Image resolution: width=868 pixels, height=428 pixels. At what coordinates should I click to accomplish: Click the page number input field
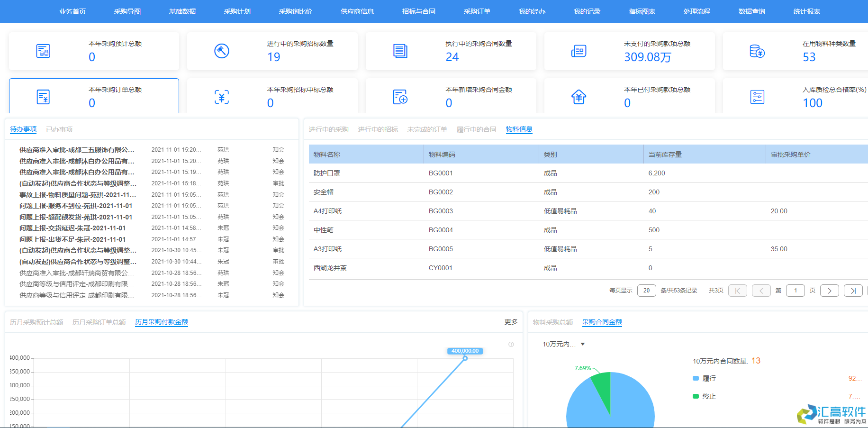796,290
